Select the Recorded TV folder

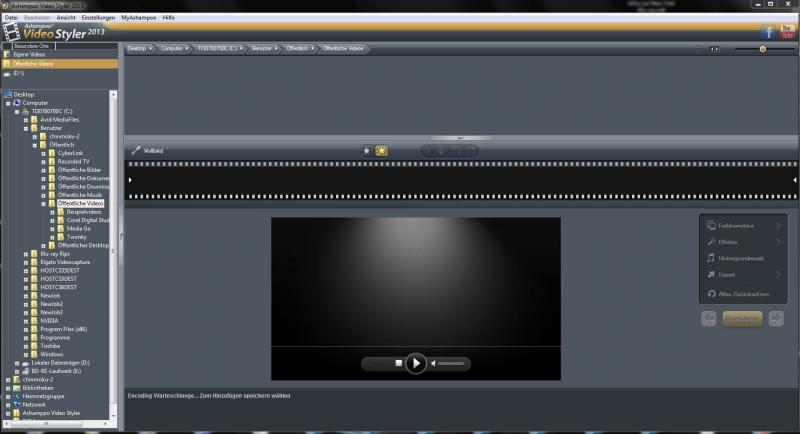[x=73, y=161]
